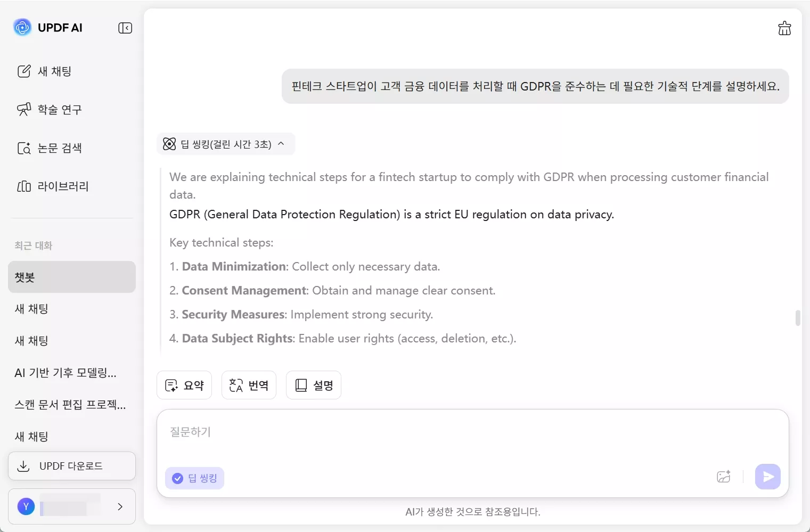This screenshot has width=810, height=532.
Task: Enable the 딥 씽킹 mode toggle
Action: [194, 478]
